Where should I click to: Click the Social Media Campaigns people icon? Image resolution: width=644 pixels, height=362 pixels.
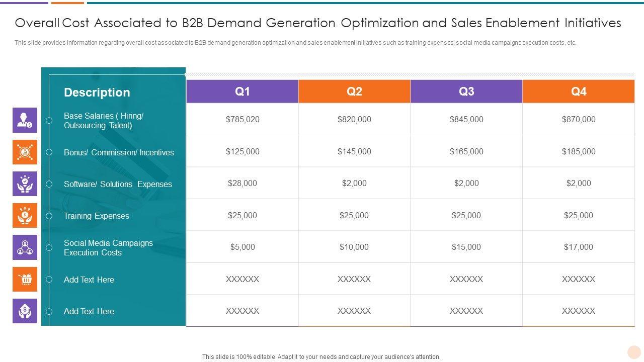click(x=25, y=247)
